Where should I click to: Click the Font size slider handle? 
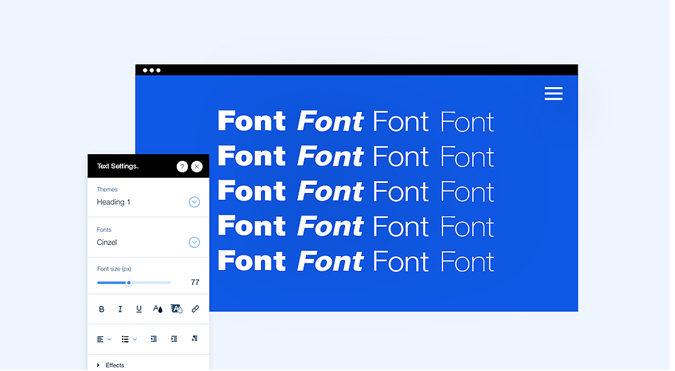(129, 283)
